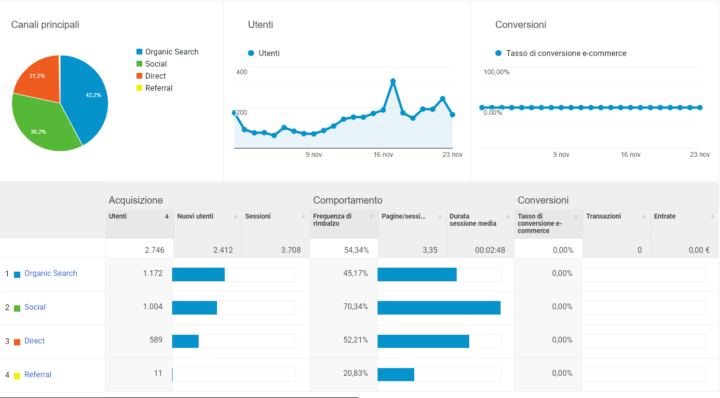This screenshot has width=720, height=398.
Task: Open the Social channel link
Action: (x=35, y=307)
